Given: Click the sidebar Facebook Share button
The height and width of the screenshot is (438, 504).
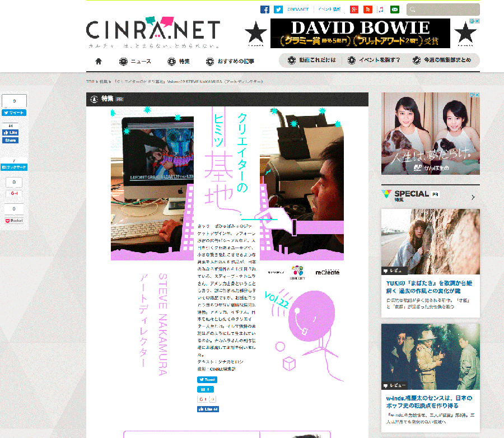Looking at the screenshot, I should (11, 140).
